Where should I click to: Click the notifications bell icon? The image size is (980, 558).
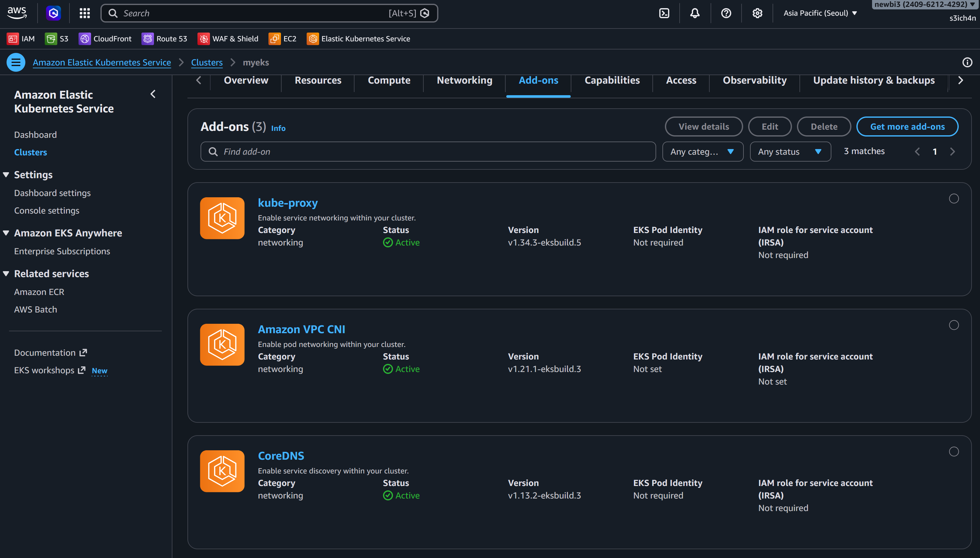[695, 13]
